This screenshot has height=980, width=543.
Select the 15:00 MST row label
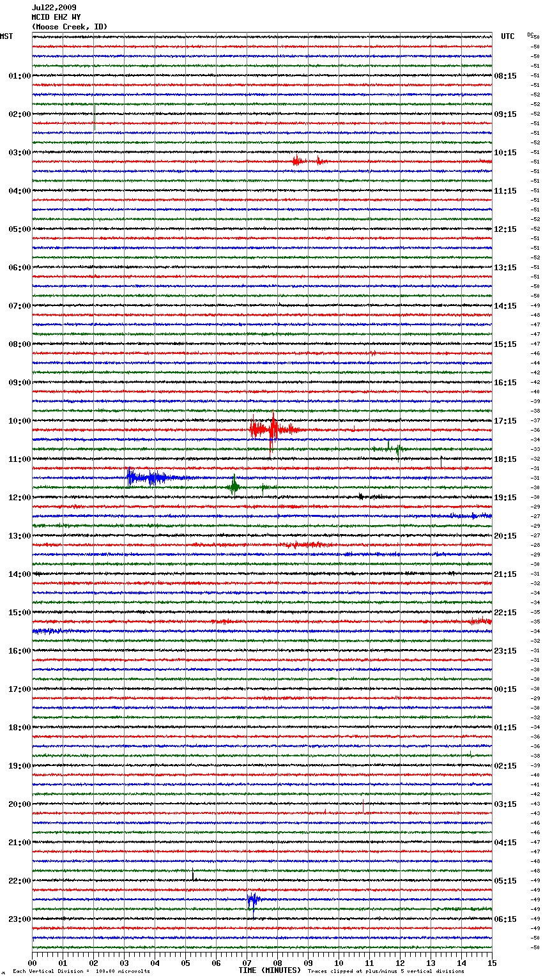tap(20, 613)
